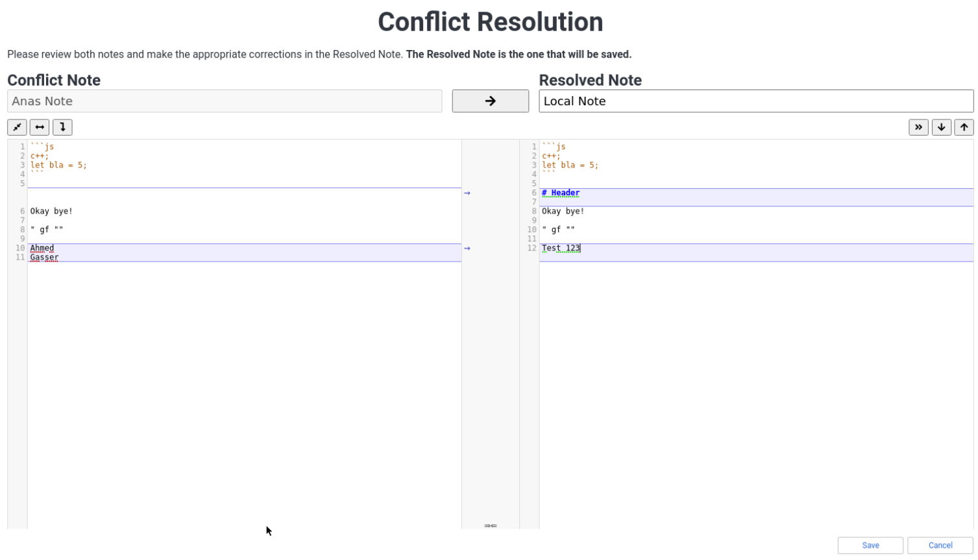Viewport: 978px width, 560px height.
Task: Click 'Okay bye!' text in the resolved editor
Action: pyautogui.click(x=563, y=211)
